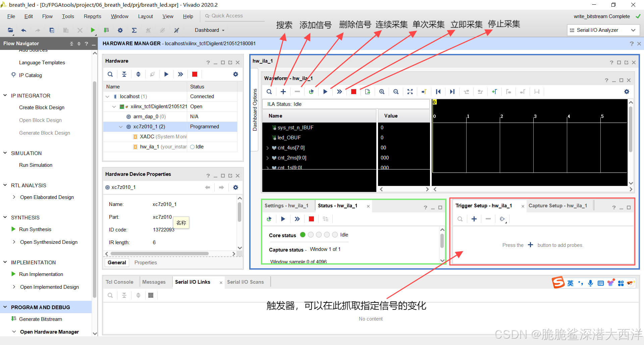Click the Quick Access search field

[235, 16]
